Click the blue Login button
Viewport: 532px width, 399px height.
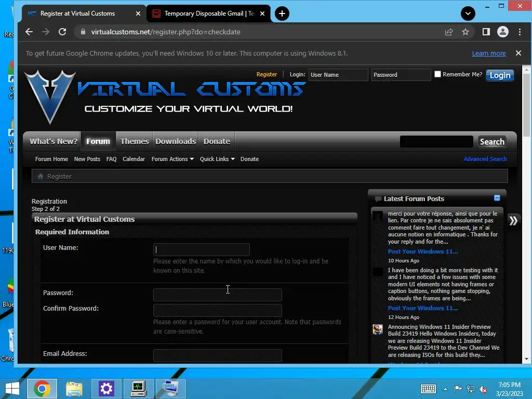pos(500,75)
